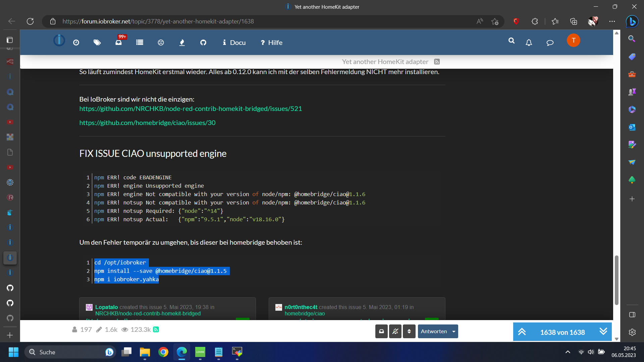Open the node-red-contrib-homekit-bridged issue 521 link
The height and width of the screenshot is (362, 644).
click(191, 109)
